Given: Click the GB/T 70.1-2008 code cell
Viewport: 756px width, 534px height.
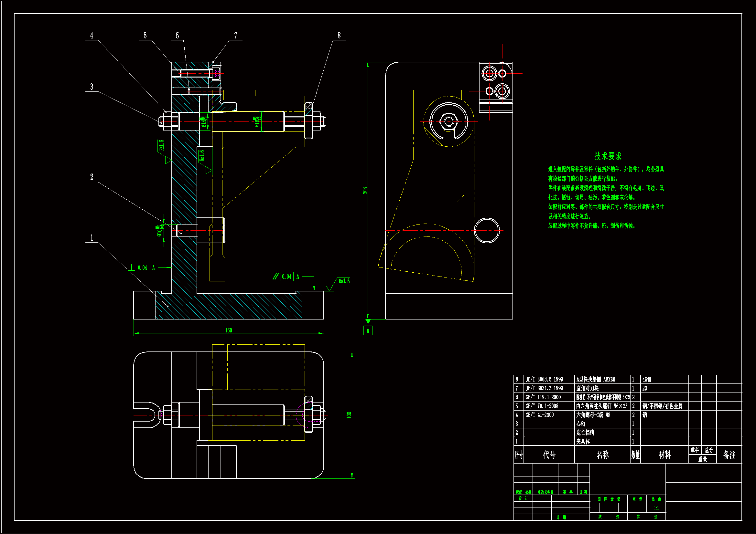Looking at the screenshot, I should [542, 406].
